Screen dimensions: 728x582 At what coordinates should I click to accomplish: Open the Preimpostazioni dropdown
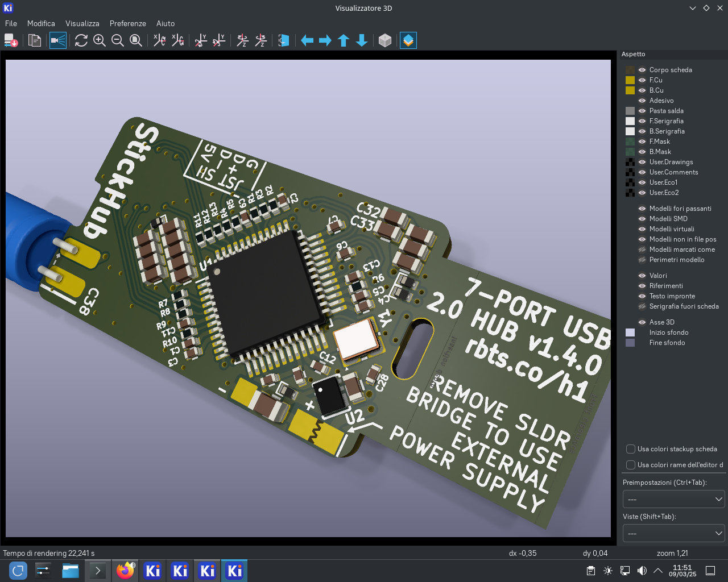pyautogui.click(x=673, y=499)
